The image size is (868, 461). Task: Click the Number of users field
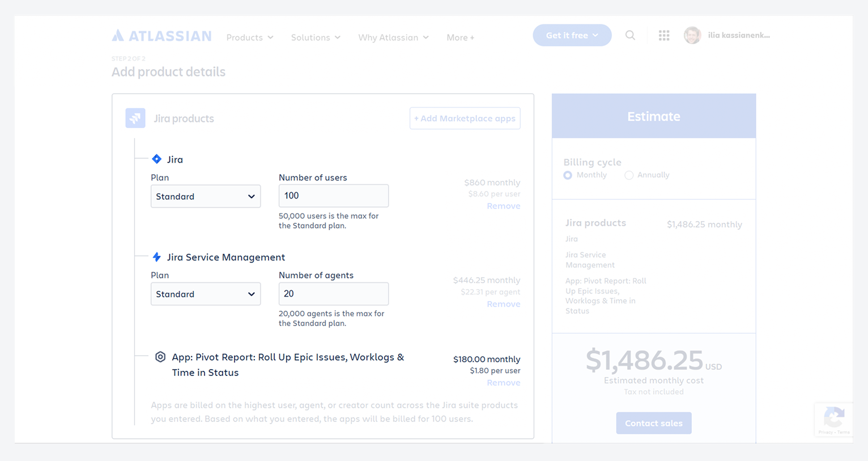coord(334,196)
